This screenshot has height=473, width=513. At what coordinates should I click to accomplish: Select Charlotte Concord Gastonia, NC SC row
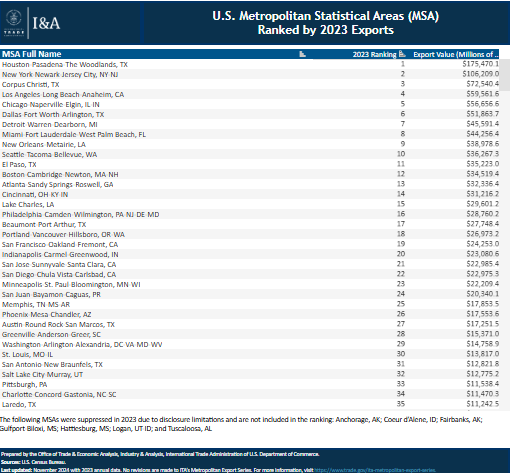[250, 394]
